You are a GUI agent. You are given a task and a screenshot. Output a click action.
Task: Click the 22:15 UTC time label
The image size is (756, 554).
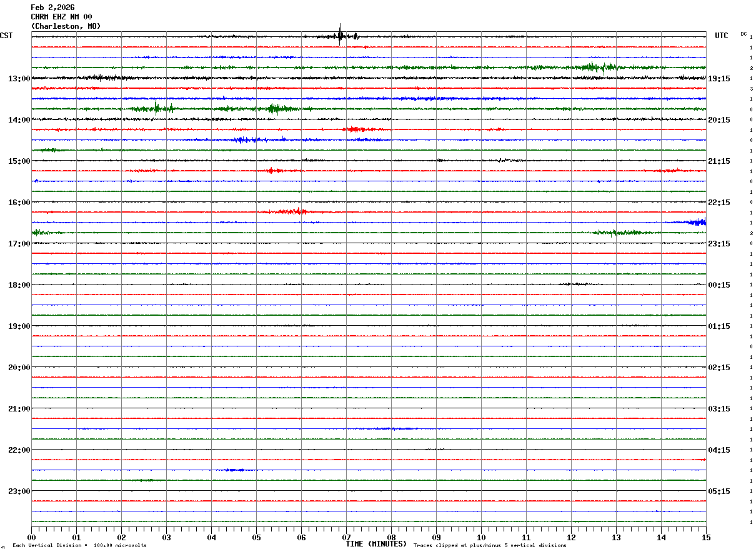tap(719, 203)
